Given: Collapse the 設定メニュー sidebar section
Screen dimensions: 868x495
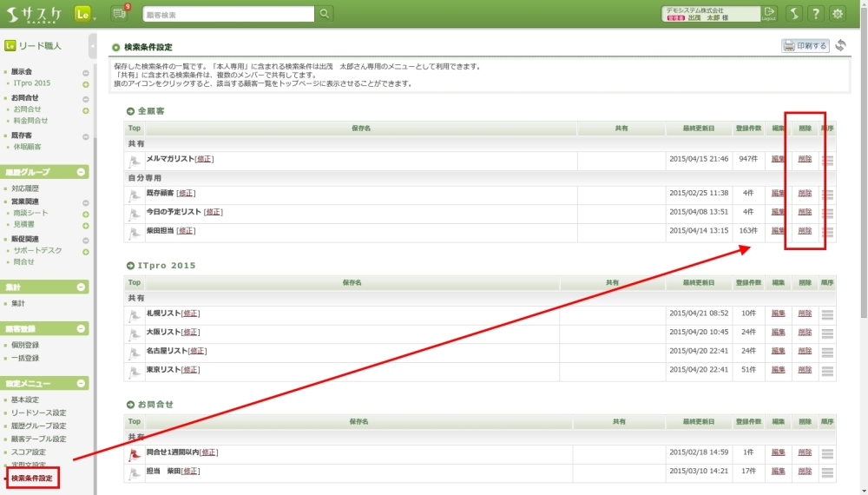Looking at the screenshot, I should [82, 383].
